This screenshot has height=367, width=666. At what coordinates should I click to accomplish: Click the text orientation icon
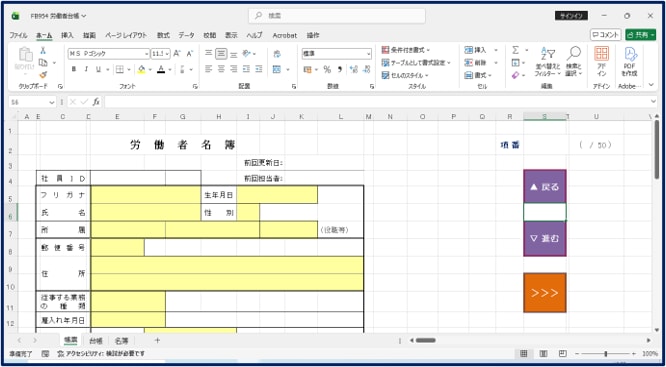point(247,54)
